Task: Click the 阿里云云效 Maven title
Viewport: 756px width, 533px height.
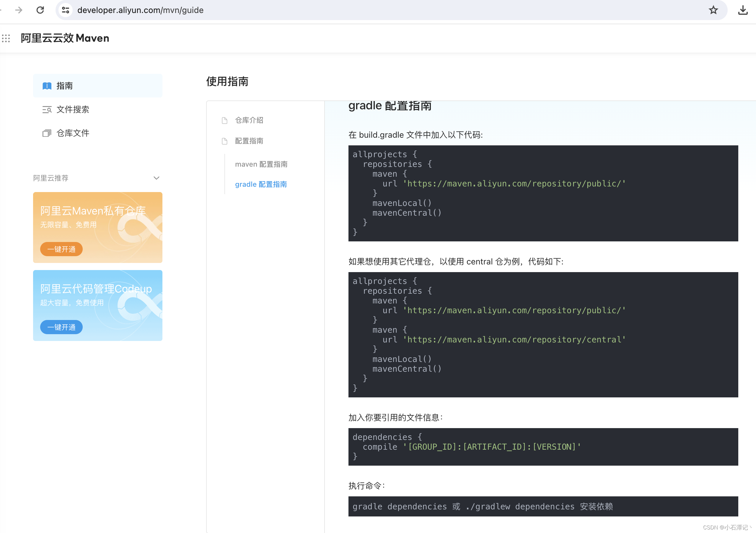Action: coord(65,38)
